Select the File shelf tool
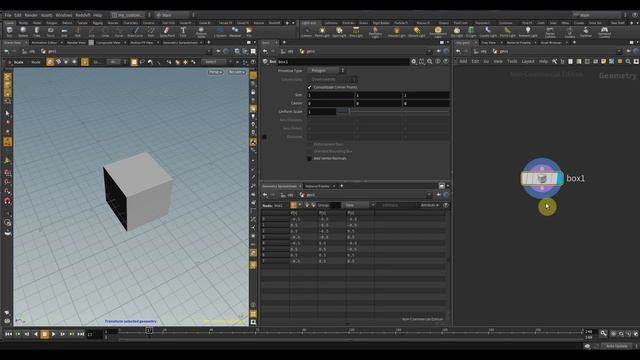The height and width of the screenshot is (360, 640). [249, 32]
